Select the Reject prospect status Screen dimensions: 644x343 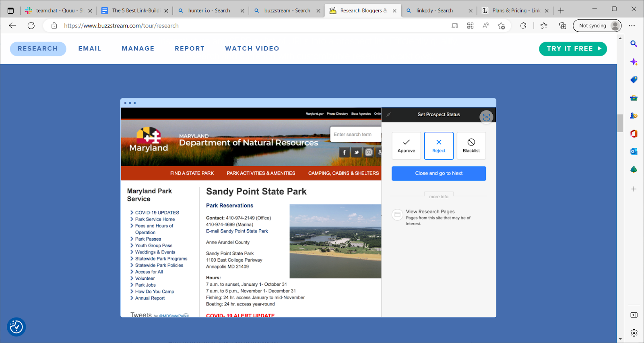click(x=439, y=146)
